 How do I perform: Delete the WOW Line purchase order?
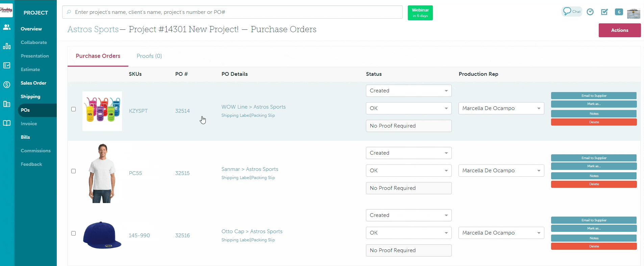[x=594, y=122]
